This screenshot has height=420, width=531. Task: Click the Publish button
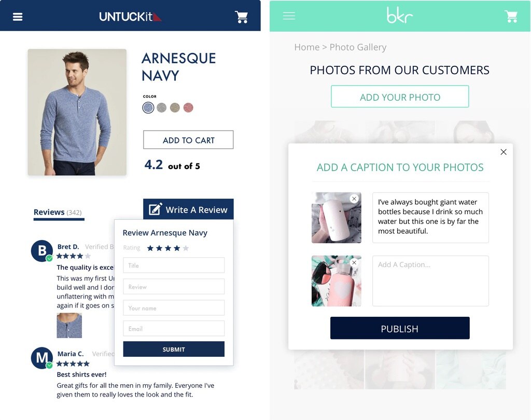[x=400, y=328]
